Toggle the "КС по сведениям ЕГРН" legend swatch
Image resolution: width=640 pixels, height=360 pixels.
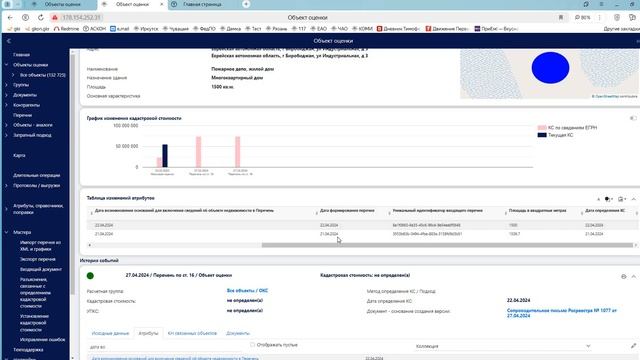[542, 128]
